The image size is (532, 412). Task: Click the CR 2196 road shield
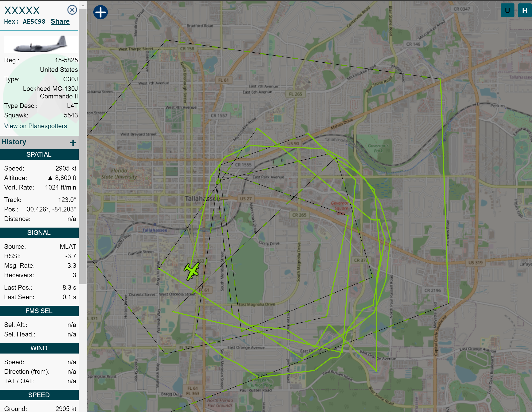(432, 290)
